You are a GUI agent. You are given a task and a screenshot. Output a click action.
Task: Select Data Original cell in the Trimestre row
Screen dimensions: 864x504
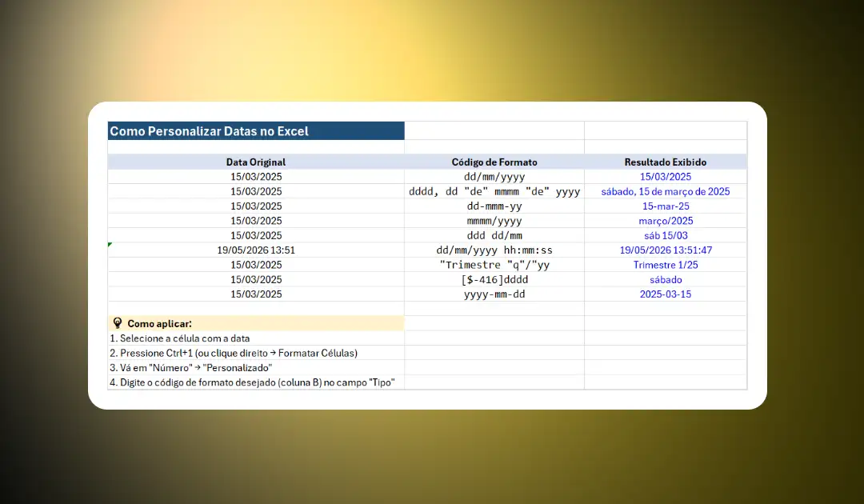256,265
